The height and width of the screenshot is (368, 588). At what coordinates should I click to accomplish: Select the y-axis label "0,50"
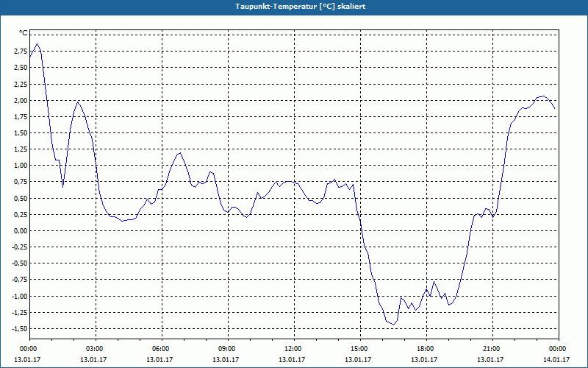21,198
